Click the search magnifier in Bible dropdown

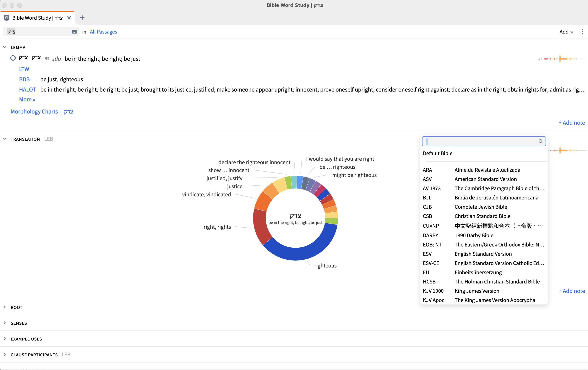540,141
